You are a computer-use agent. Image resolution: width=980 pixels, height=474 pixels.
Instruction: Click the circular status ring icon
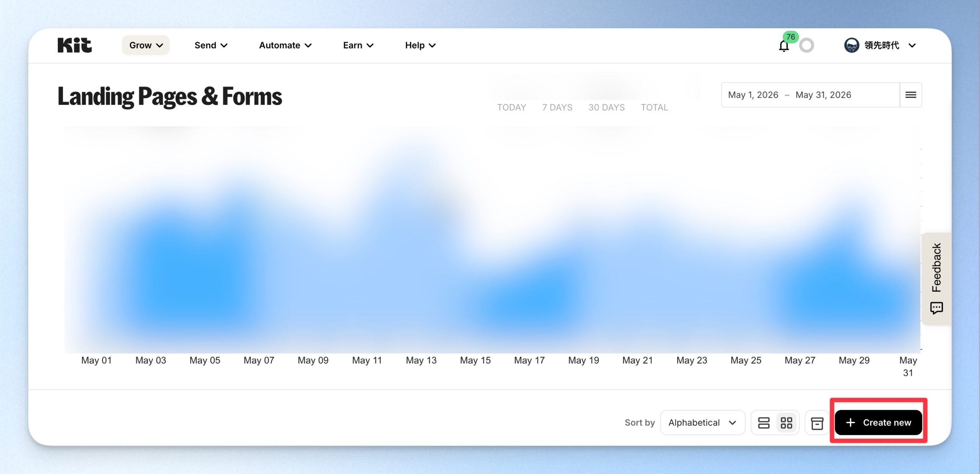807,45
